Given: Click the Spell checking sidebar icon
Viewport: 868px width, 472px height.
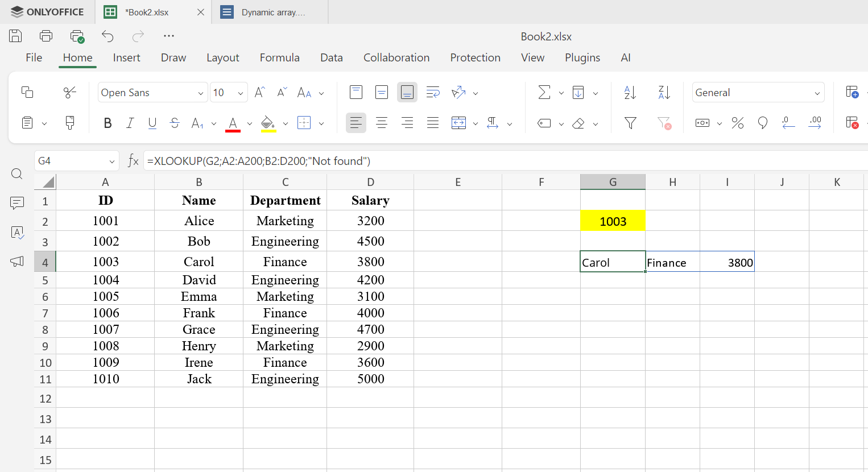Looking at the screenshot, I should (x=16, y=233).
